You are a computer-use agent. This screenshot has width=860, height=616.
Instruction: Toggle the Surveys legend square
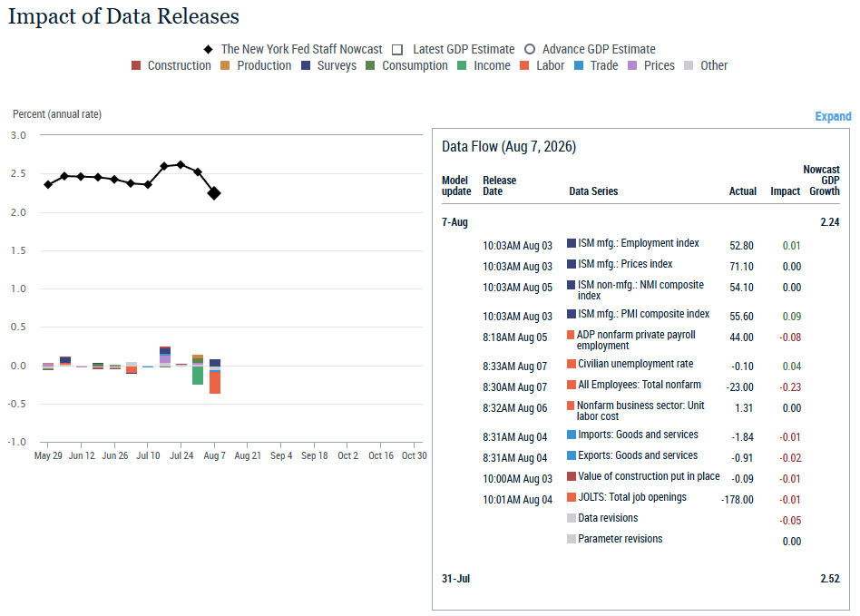tap(306, 66)
